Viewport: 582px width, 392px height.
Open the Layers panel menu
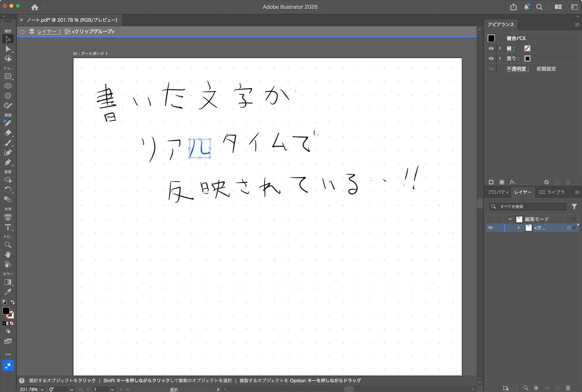coord(577,193)
